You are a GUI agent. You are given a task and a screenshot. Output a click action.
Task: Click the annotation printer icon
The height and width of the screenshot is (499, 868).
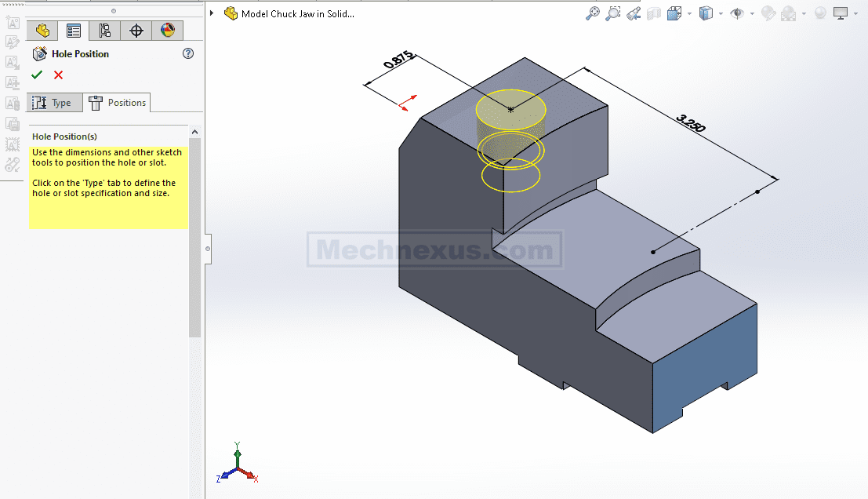tap(13, 123)
